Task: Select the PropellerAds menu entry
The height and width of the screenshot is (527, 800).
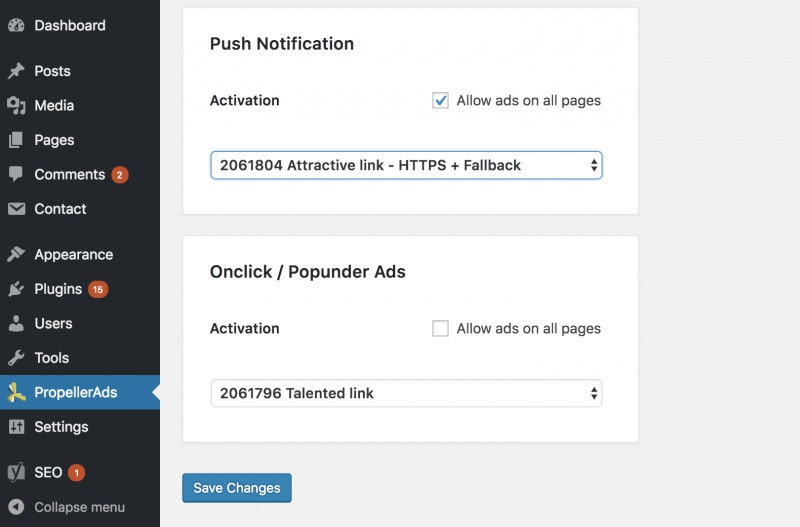Action: [75, 392]
